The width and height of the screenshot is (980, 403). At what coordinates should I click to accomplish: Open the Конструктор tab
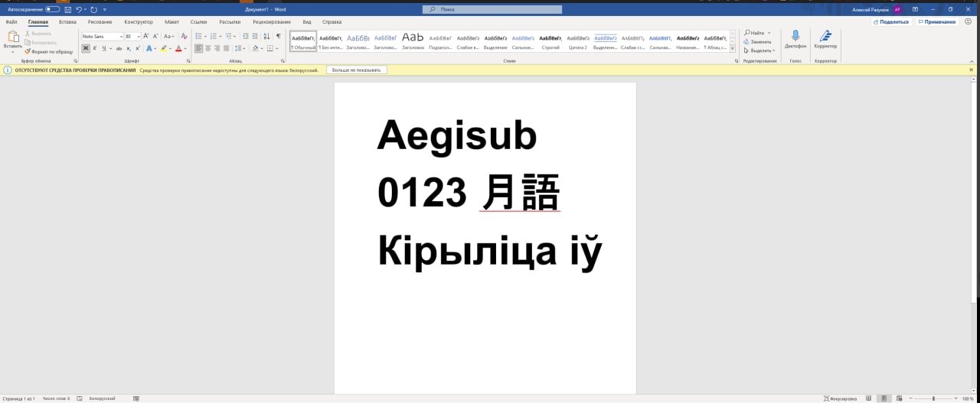tap(139, 22)
